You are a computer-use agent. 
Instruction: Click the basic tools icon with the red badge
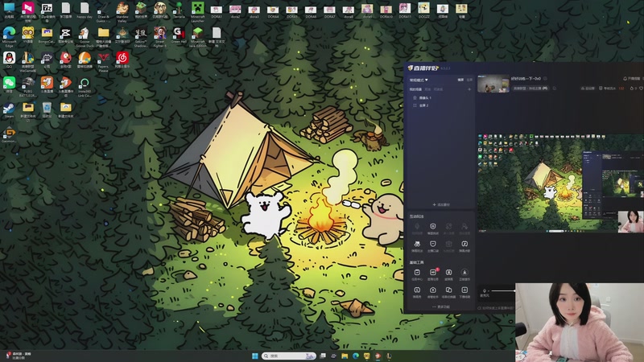[x=433, y=273]
